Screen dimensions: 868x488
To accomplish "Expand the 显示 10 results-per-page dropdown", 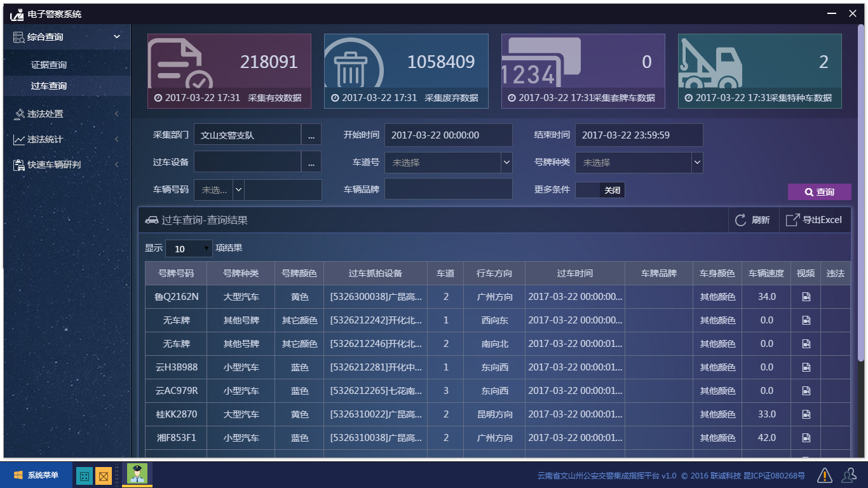I will click(189, 248).
